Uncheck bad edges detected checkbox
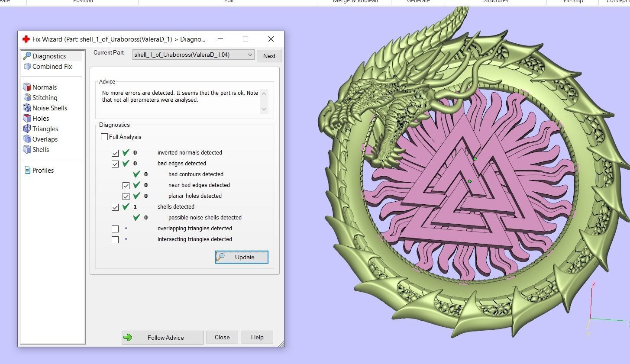Screen dimensions: 630x364 coord(115,164)
